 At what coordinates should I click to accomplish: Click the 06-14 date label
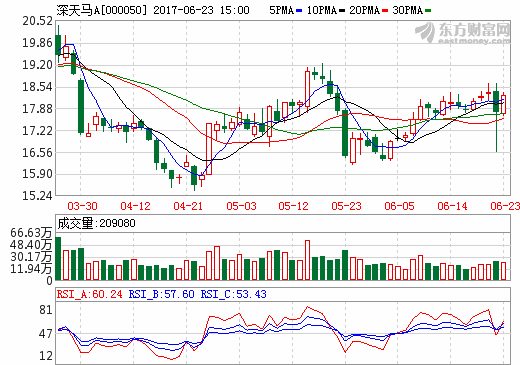tap(452, 206)
